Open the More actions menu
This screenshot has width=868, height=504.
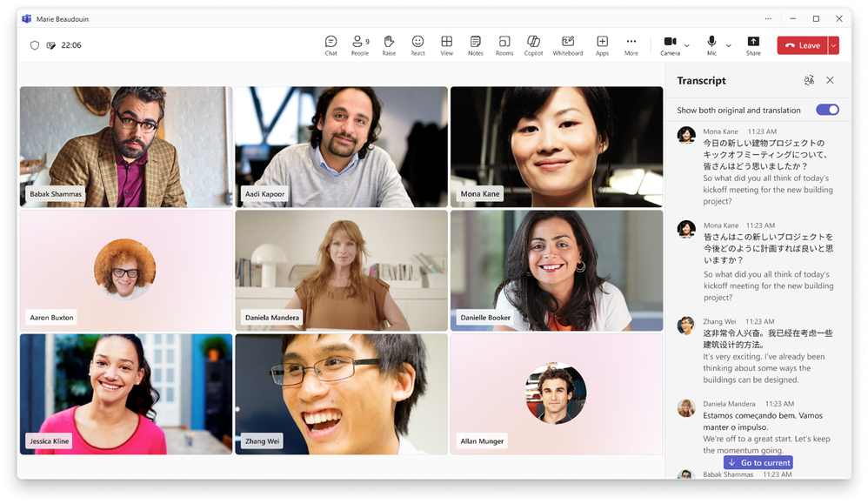[x=631, y=45]
